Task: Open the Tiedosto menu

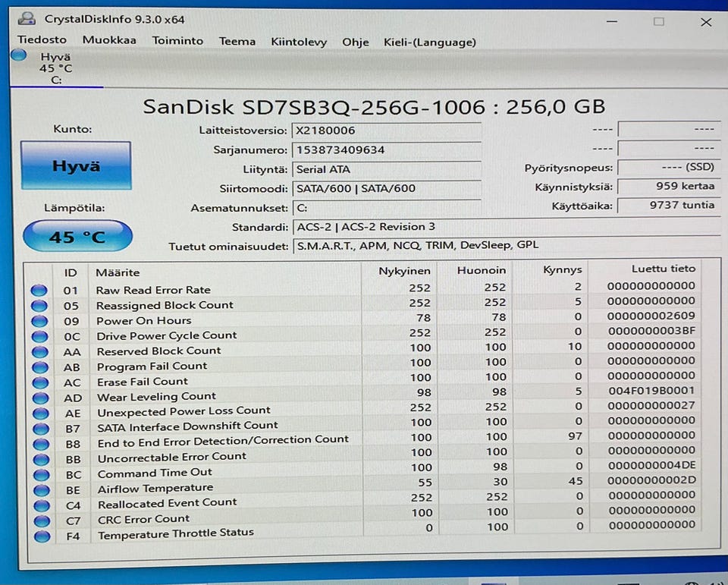Action: click(x=42, y=40)
